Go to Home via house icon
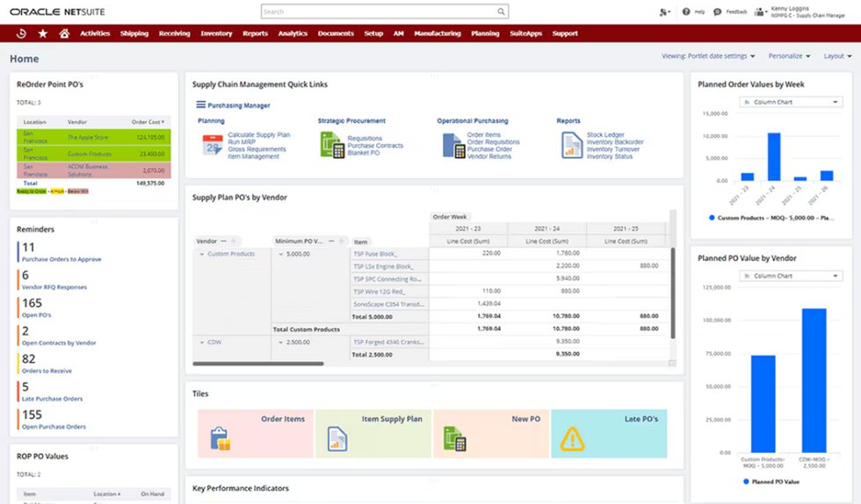The image size is (861, 504). click(x=64, y=33)
